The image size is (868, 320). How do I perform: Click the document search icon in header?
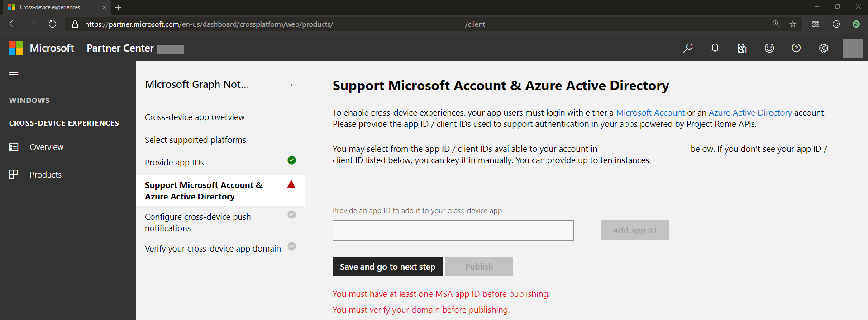742,48
